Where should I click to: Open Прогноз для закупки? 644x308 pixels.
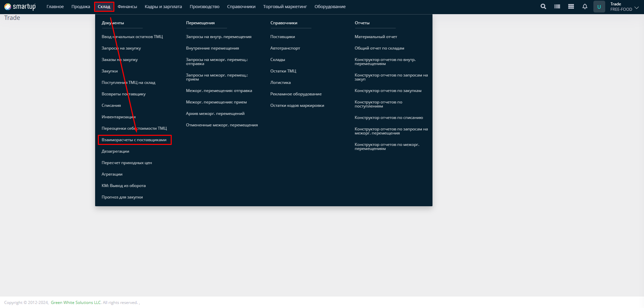(122, 197)
